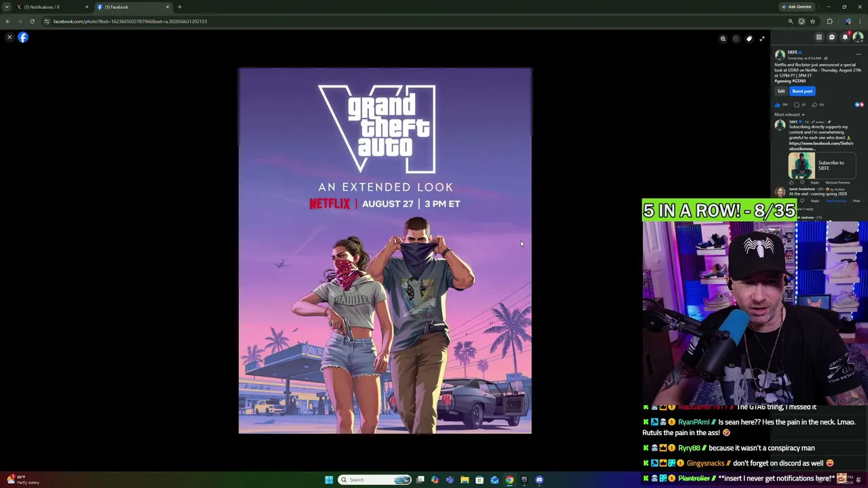Image resolution: width=868 pixels, height=488 pixels.
Task: Share the post with the share icon
Action: (x=814, y=104)
